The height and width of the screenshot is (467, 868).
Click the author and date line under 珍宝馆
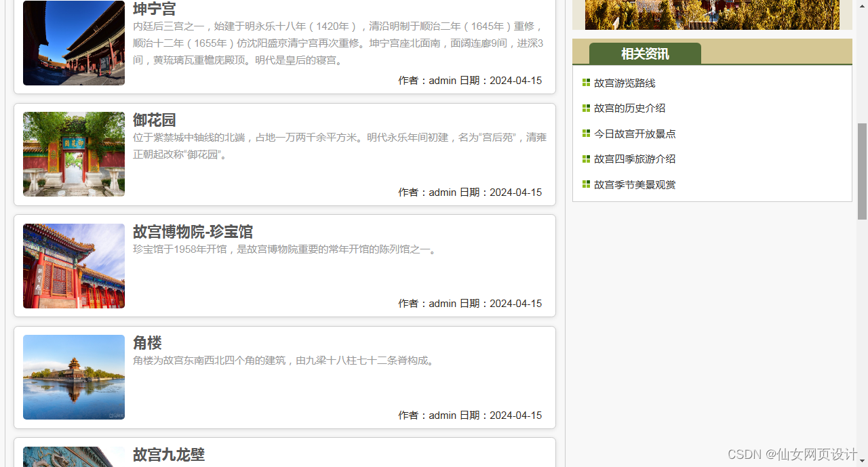pos(470,304)
